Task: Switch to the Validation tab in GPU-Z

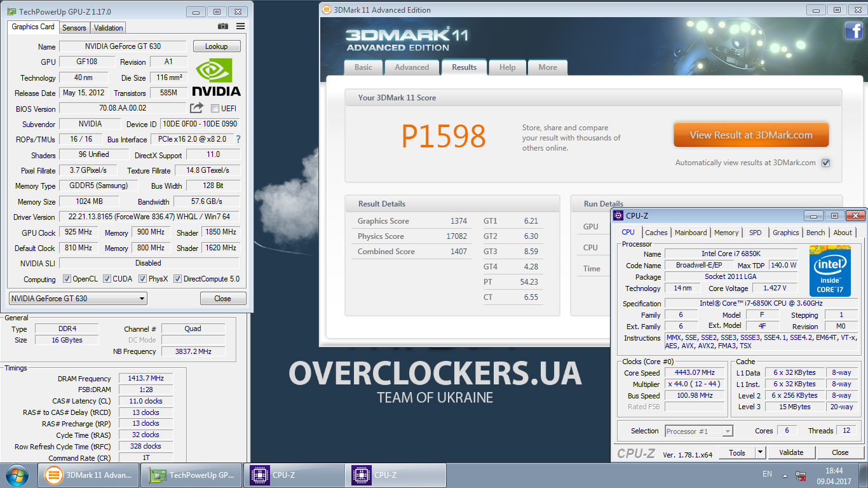Action: pyautogui.click(x=108, y=27)
